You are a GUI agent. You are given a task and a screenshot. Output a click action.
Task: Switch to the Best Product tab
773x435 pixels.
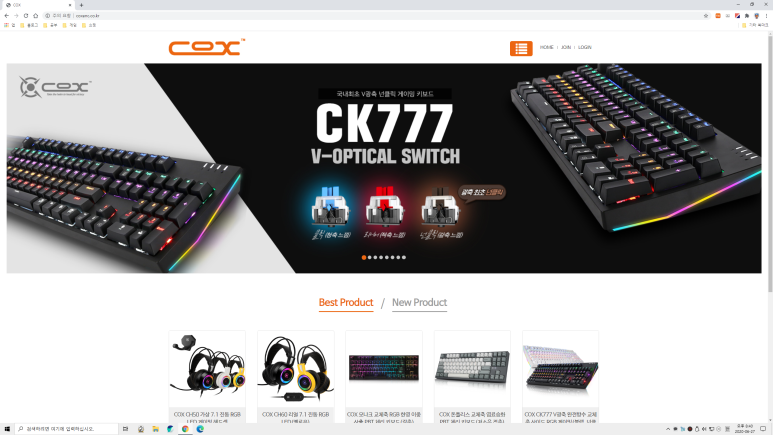click(x=346, y=303)
